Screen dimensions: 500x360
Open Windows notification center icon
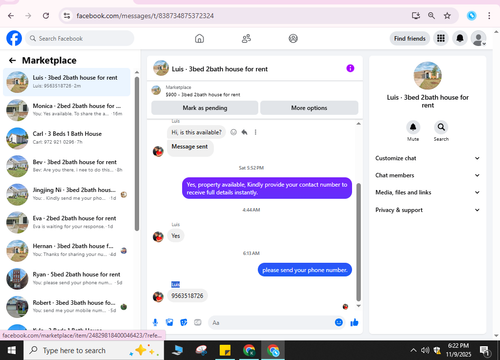pyautogui.click(x=484, y=350)
